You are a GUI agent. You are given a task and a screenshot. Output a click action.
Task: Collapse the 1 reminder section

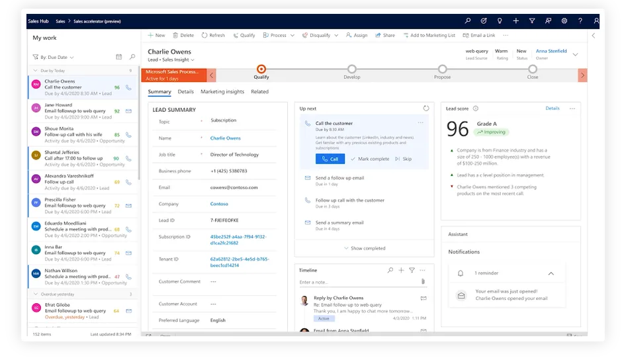point(551,273)
